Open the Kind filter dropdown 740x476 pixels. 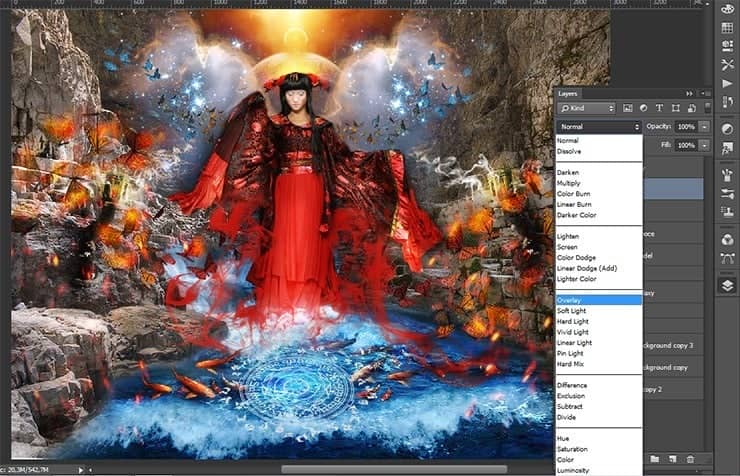pos(587,108)
